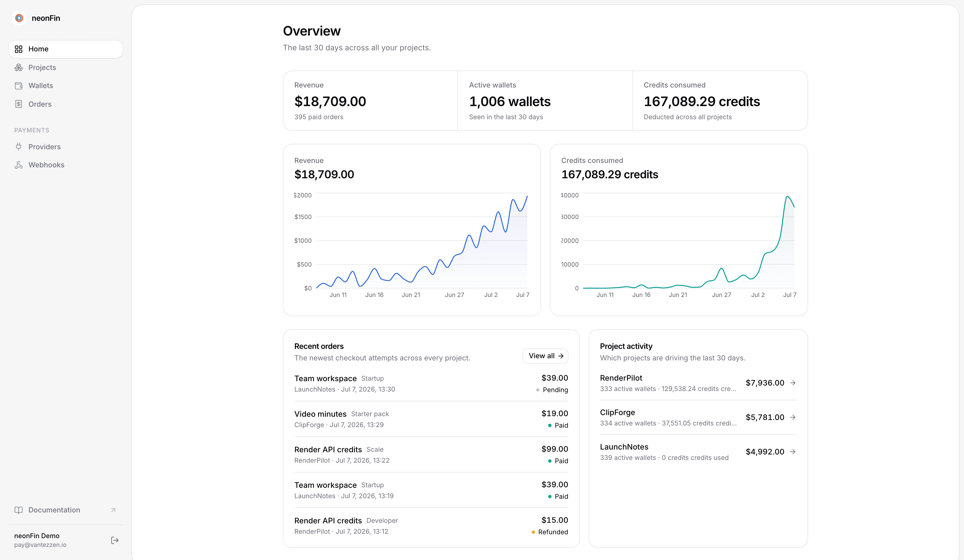Click the $5,781.00 ClipForge amount
Image resolution: width=964 pixels, height=560 pixels.
765,417
